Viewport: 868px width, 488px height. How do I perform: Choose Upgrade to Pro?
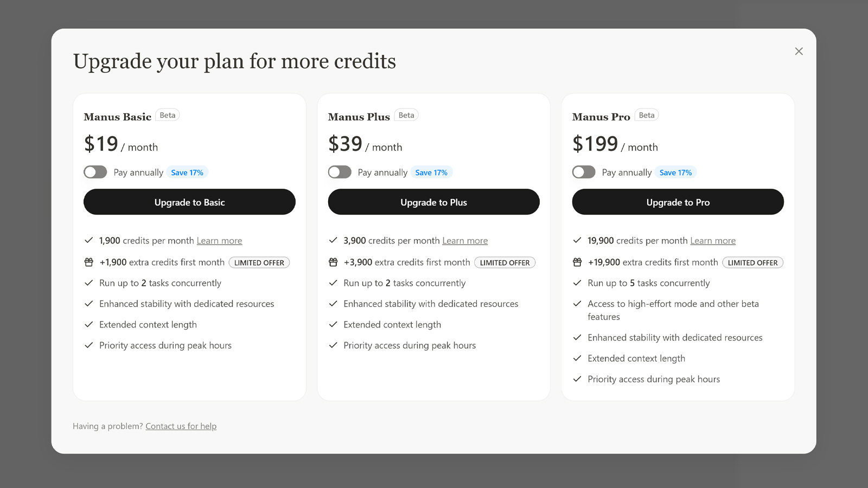pos(678,202)
